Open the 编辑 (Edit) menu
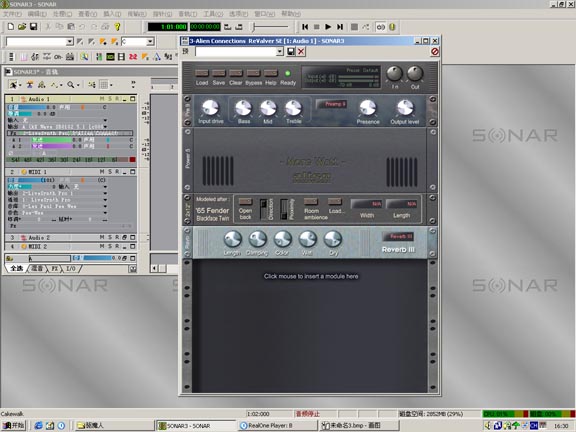Viewport: 576px width, 432px height. coord(37,14)
